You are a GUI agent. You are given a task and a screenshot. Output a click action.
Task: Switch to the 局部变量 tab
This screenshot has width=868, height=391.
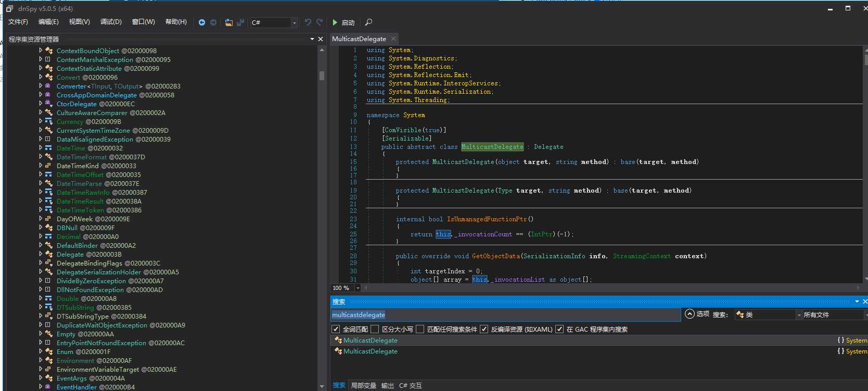[x=363, y=385]
